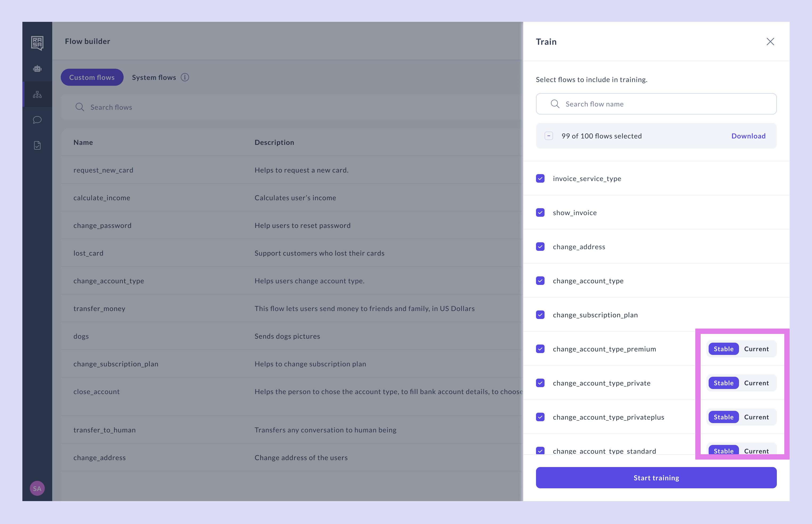Image resolution: width=812 pixels, height=524 pixels.
Task: Click the info icon next to System flows
Action: click(185, 77)
